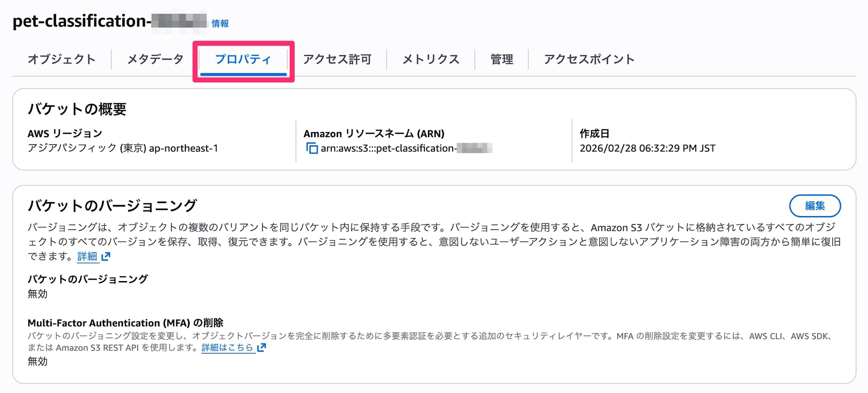Click the 情報 link beside bucket name
Viewport: 868px width, 393px height.
(220, 23)
